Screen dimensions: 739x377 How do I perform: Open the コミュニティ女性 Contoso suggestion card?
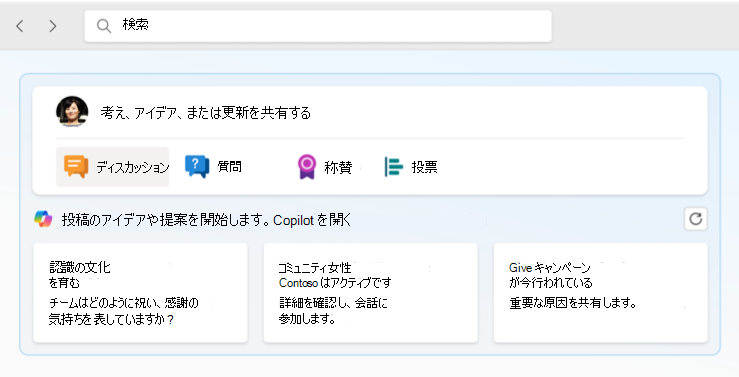click(x=370, y=293)
